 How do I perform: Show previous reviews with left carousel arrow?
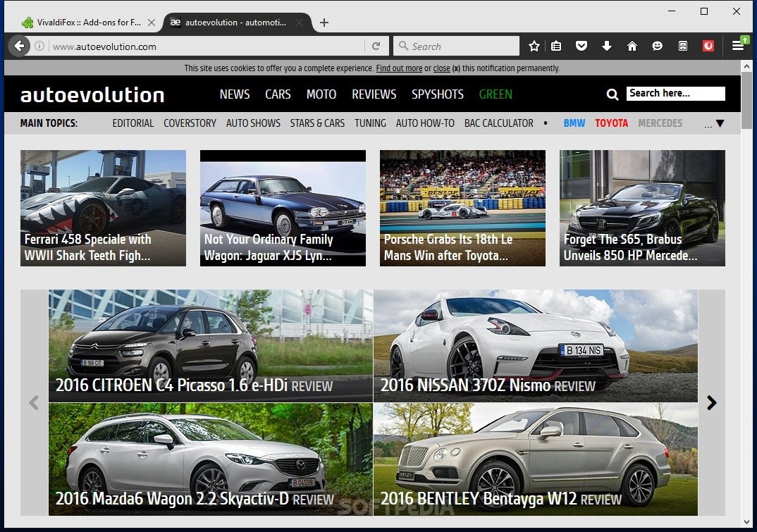[34, 402]
